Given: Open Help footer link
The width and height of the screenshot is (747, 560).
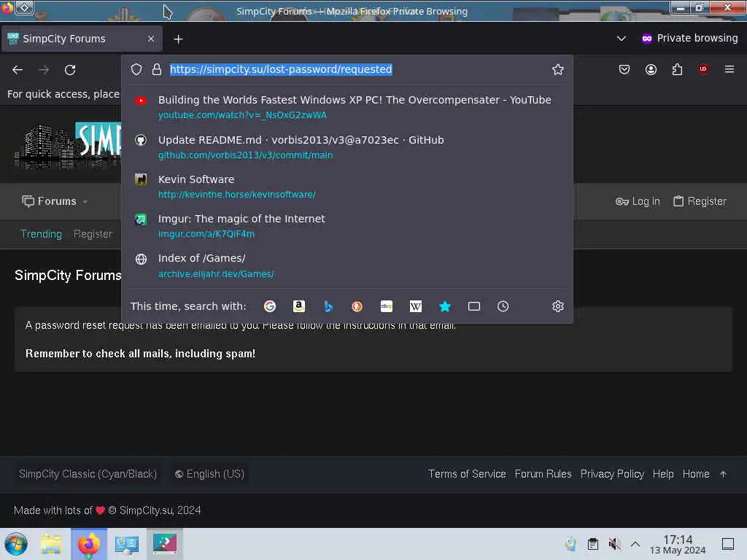Looking at the screenshot, I should pos(663,474).
